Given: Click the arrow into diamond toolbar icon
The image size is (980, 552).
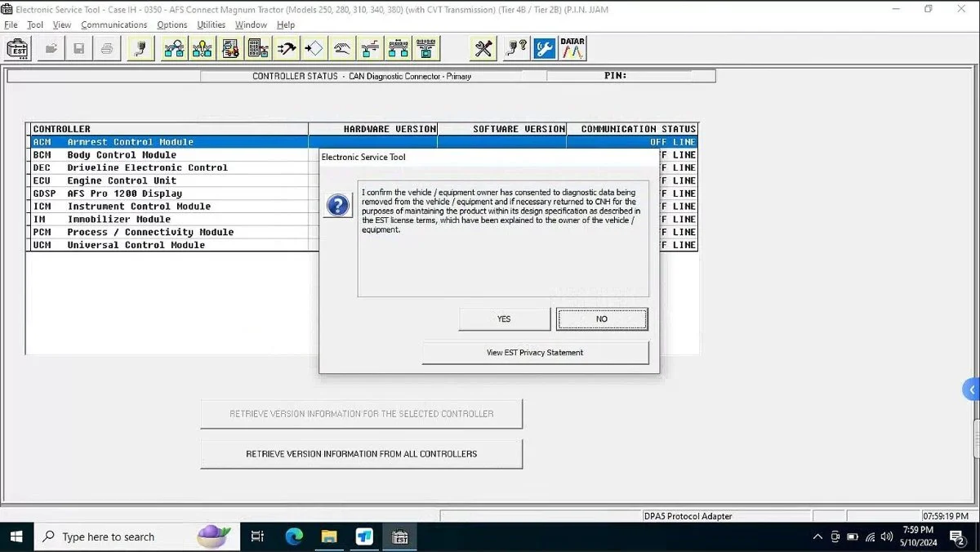Looking at the screenshot, I should coord(314,49).
